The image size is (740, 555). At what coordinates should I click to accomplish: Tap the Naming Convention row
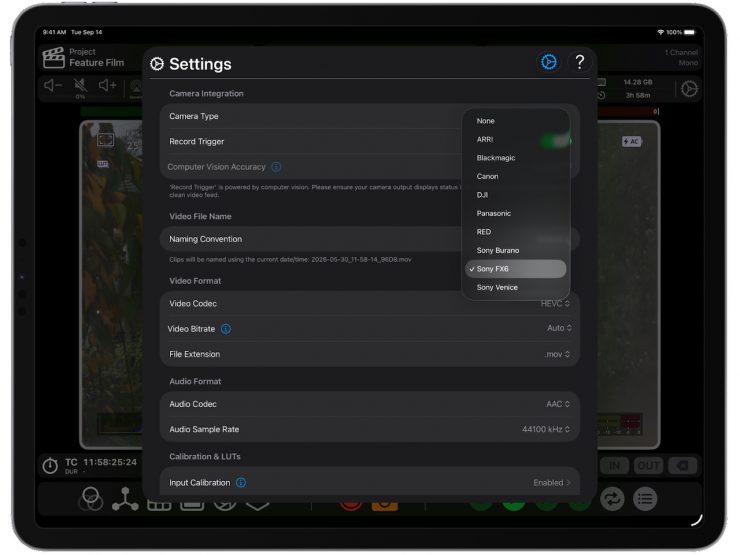tap(370, 239)
